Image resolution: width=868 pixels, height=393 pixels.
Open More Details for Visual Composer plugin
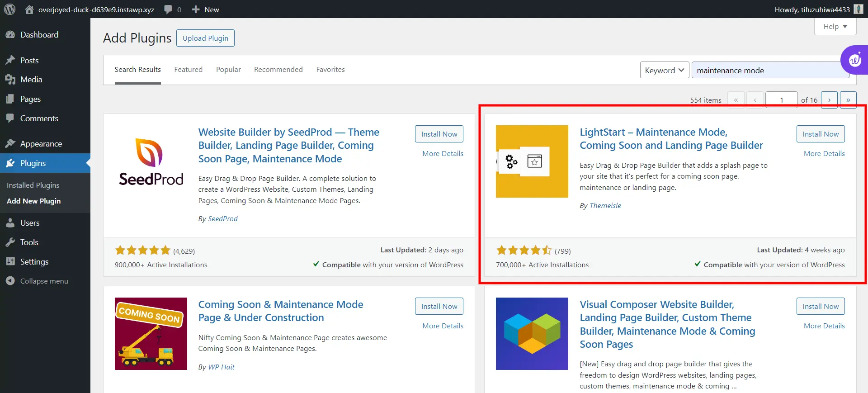[x=824, y=326]
